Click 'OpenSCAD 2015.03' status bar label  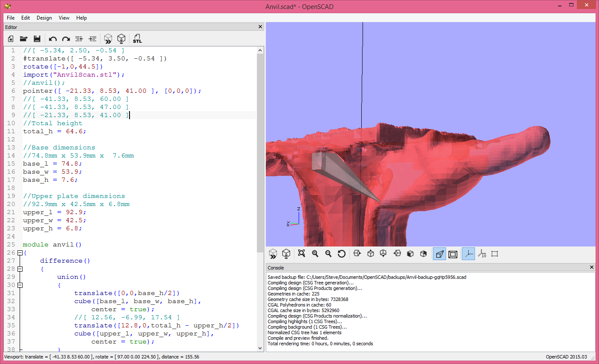pyautogui.click(x=566, y=357)
